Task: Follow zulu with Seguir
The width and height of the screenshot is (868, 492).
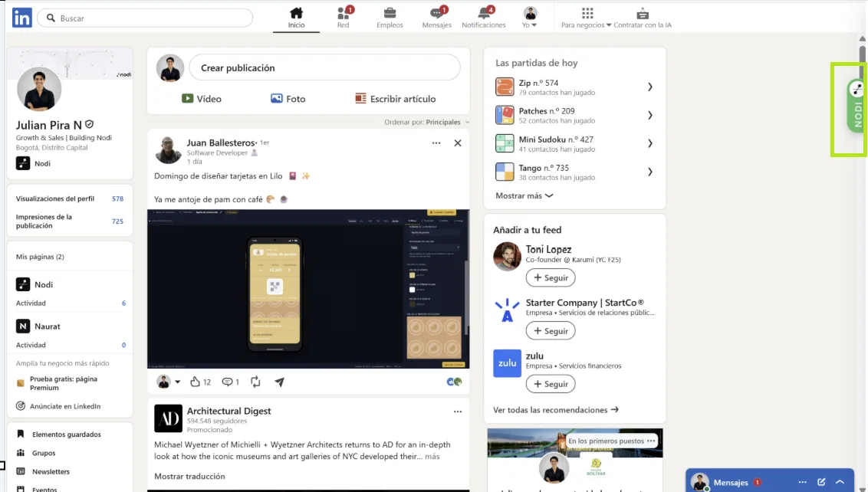Action: pos(551,384)
